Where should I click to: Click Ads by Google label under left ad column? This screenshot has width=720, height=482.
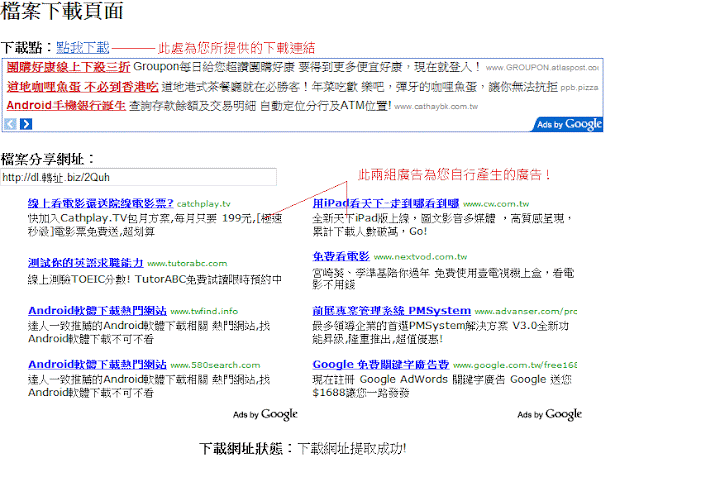265,415
